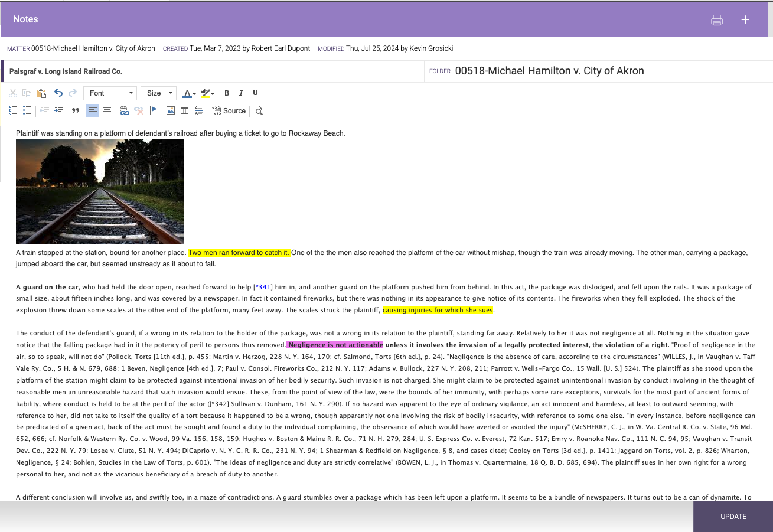The image size is (773, 532).
Task: Insert an image into the note
Action: (x=171, y=110)
